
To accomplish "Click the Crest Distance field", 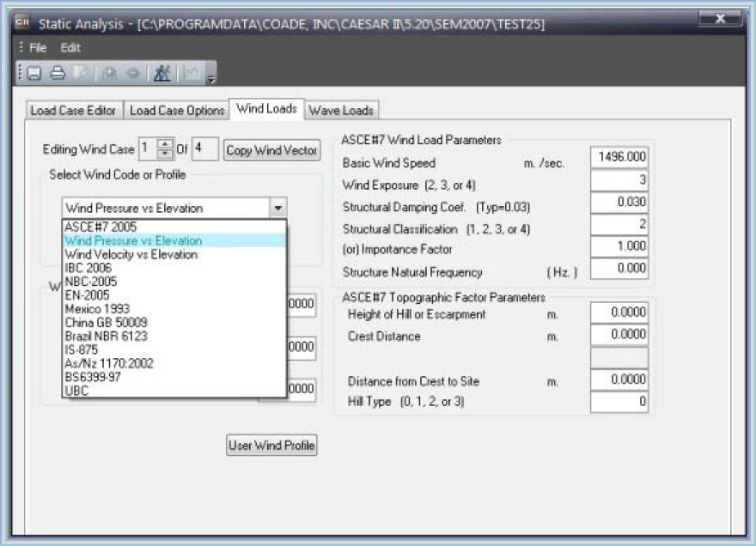I will (x=619, y=335).
